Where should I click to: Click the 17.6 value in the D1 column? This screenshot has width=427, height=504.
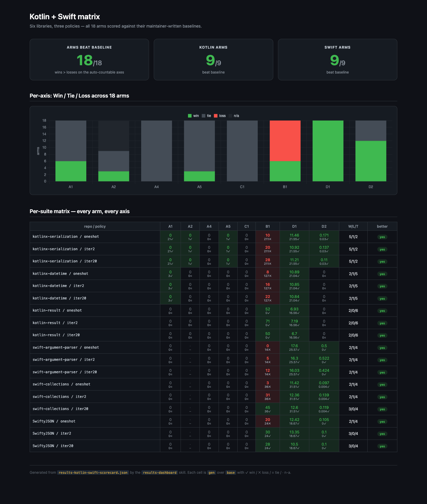pos(294,346)
